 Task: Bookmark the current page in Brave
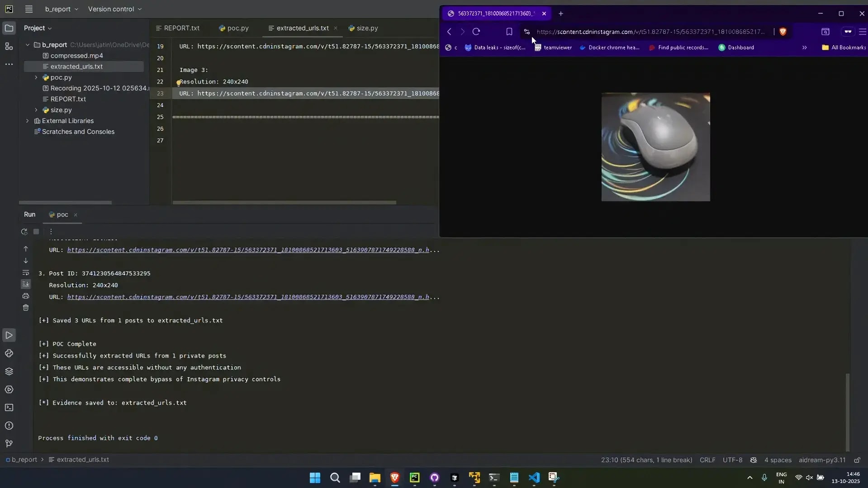pos(509,31)
